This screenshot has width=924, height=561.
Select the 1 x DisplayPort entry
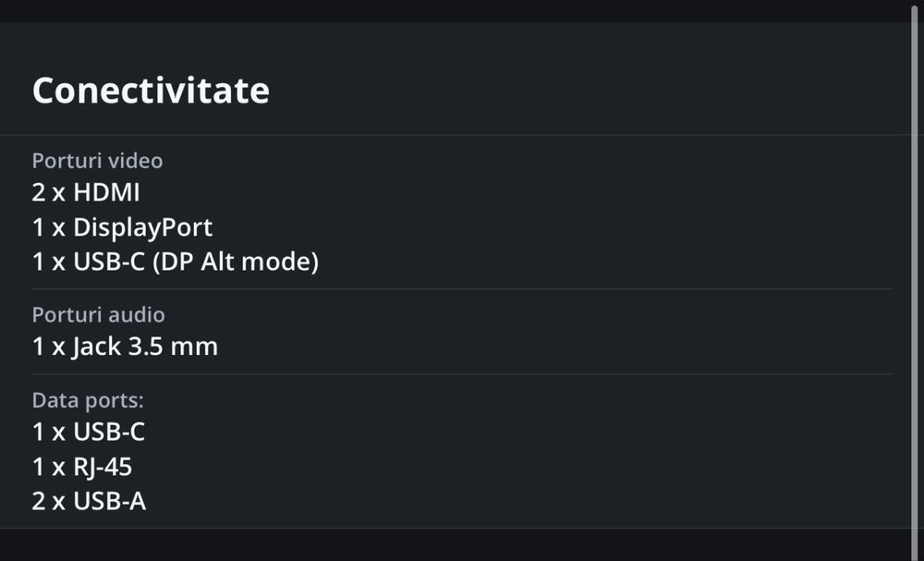pos(122,227)
